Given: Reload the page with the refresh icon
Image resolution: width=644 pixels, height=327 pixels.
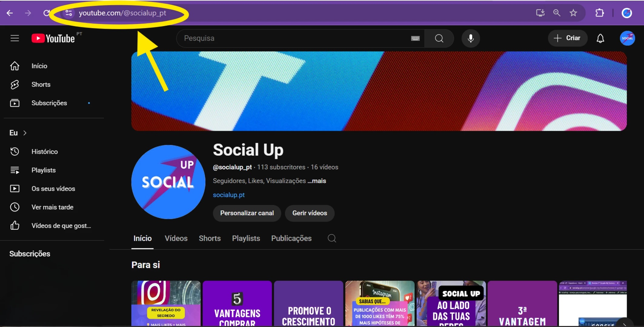Looking at the screenshot, I should 46,13.
